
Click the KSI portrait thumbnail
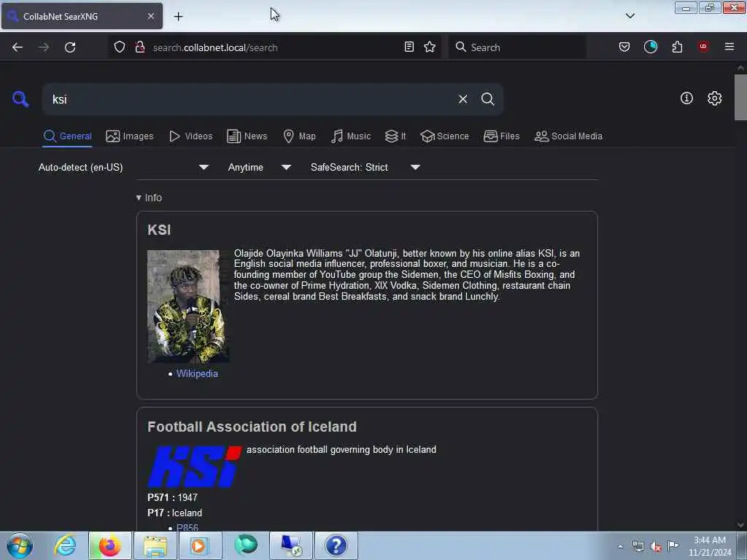(188, 306)
